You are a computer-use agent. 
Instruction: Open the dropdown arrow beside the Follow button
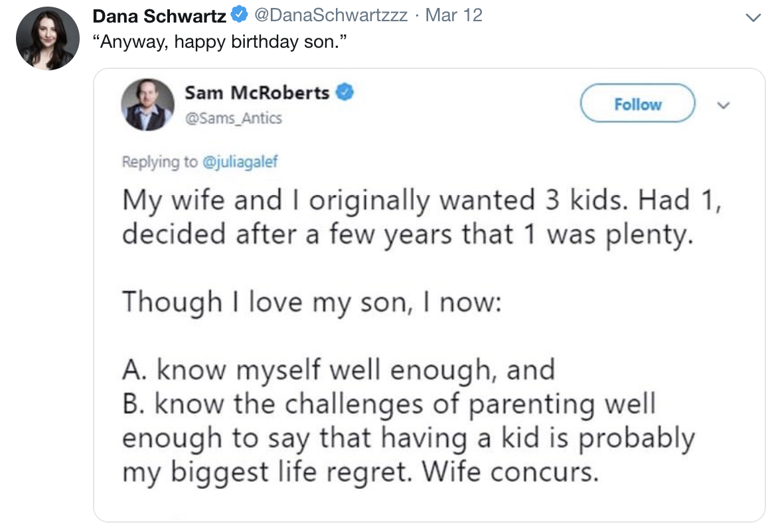click(725, 104)
